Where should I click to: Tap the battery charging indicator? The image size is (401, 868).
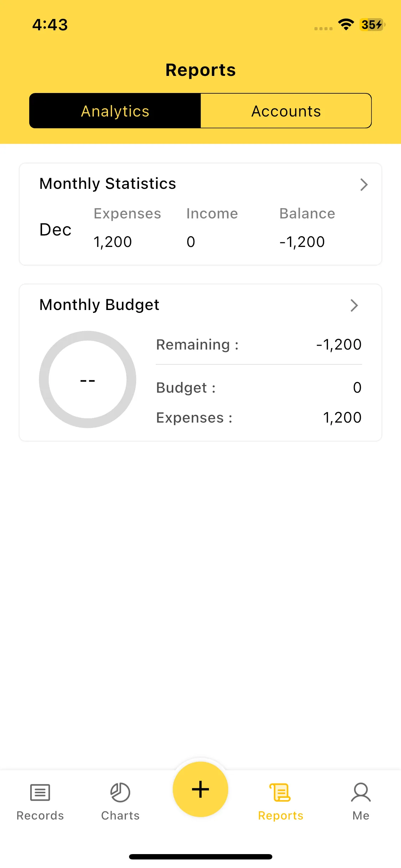coord(372,25)
